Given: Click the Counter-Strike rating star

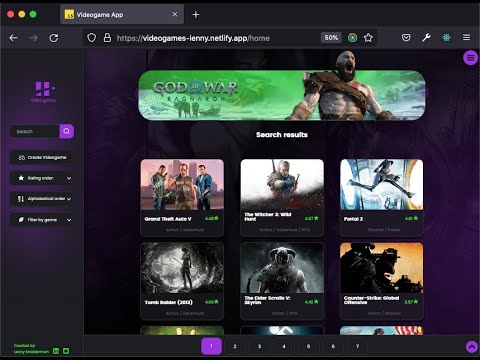Looking at the screenshot, I should click(416, 301).
